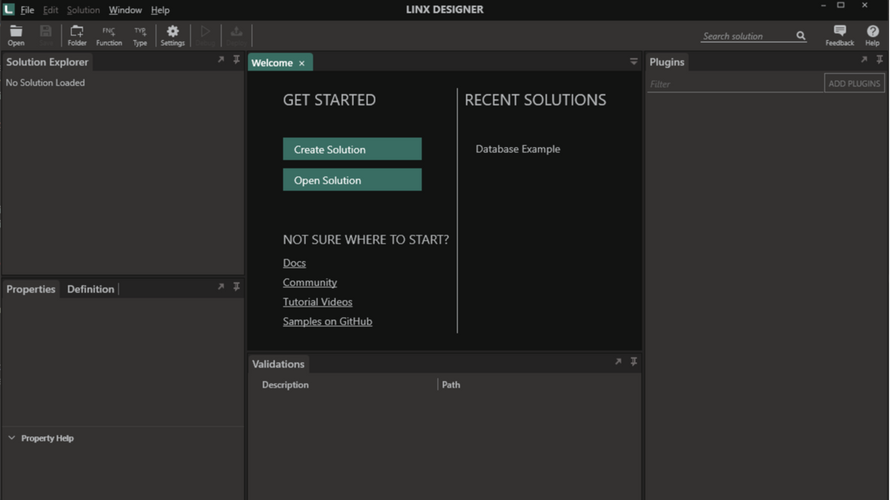Add a new Function from toolbar
Image resolution: width=890 pixels, height=500 pixels.
[109, 35]
